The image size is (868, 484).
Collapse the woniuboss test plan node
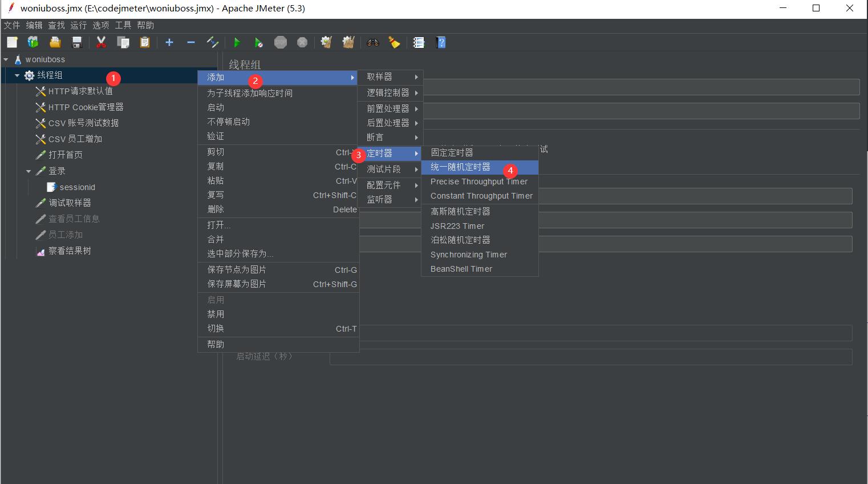point(6,59)
